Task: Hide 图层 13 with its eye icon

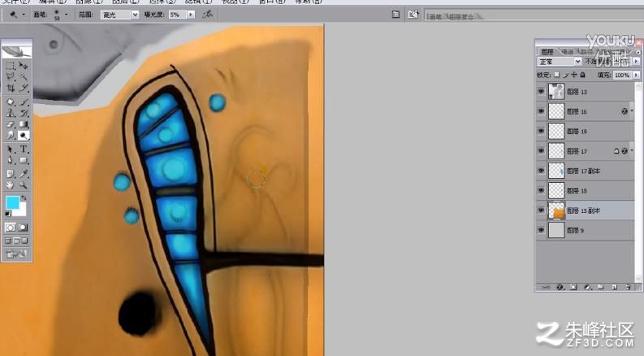Action: 541,92
